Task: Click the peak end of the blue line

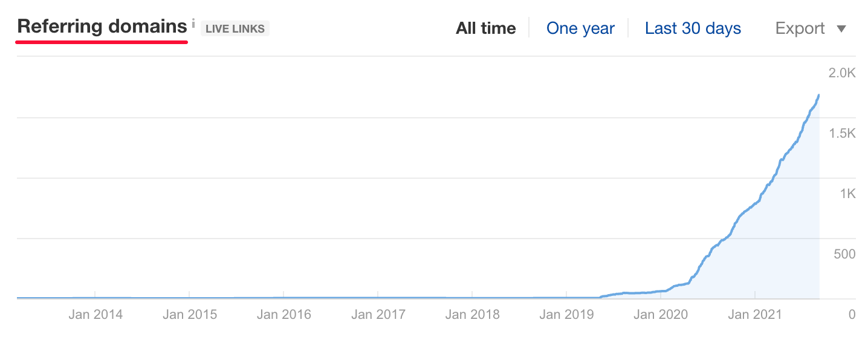Action: [x=818, y=95]
